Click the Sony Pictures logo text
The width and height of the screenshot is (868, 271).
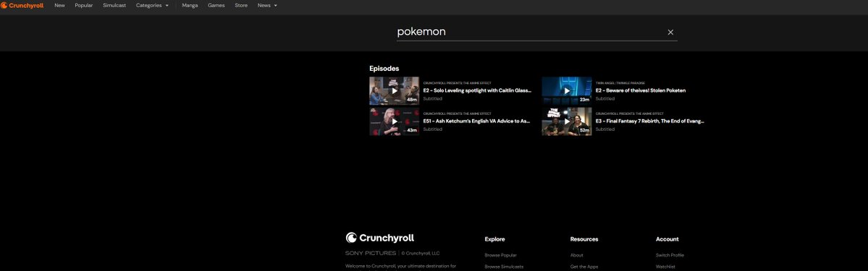click(x=371, y=253)
